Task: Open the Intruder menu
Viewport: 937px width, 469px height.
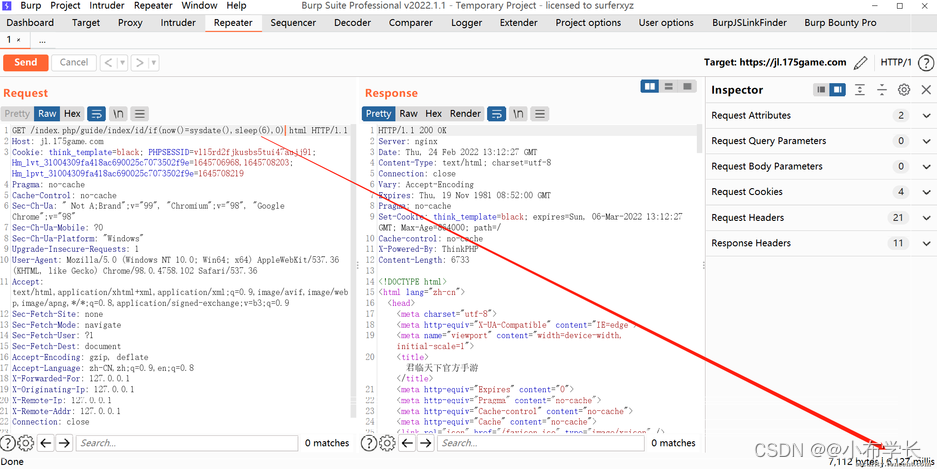Action: click(x=107, y=6)
